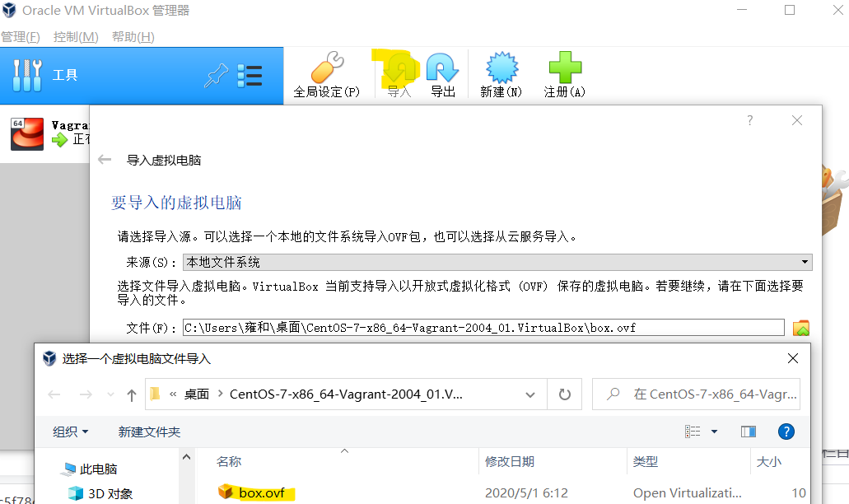Click the search magnifier in file dialog
849x504 pixels.
[x=613, y=394]
